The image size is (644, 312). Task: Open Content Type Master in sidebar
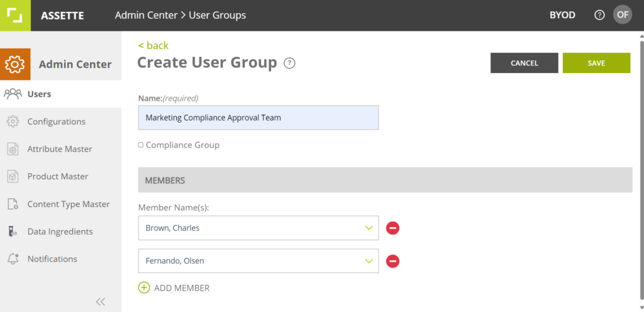tap(61, 204)
